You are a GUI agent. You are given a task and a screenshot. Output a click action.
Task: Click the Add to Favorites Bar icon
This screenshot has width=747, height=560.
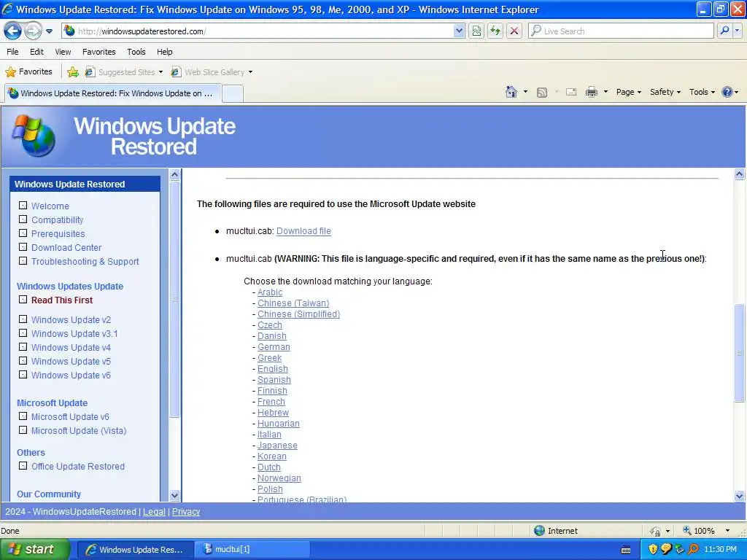73,72
